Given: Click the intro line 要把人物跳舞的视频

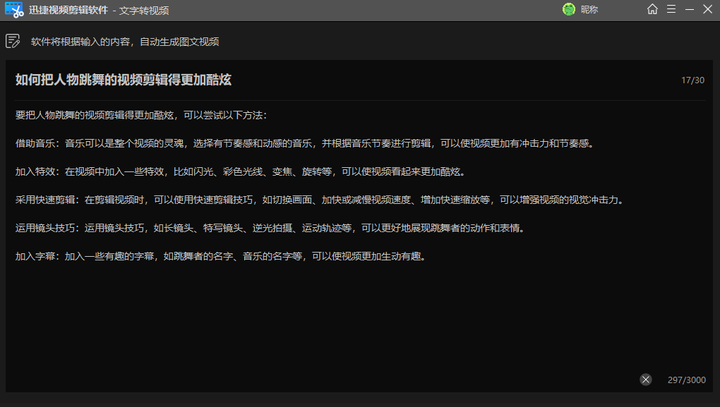Looking at the screenshot, I should (x=140, y=115).
